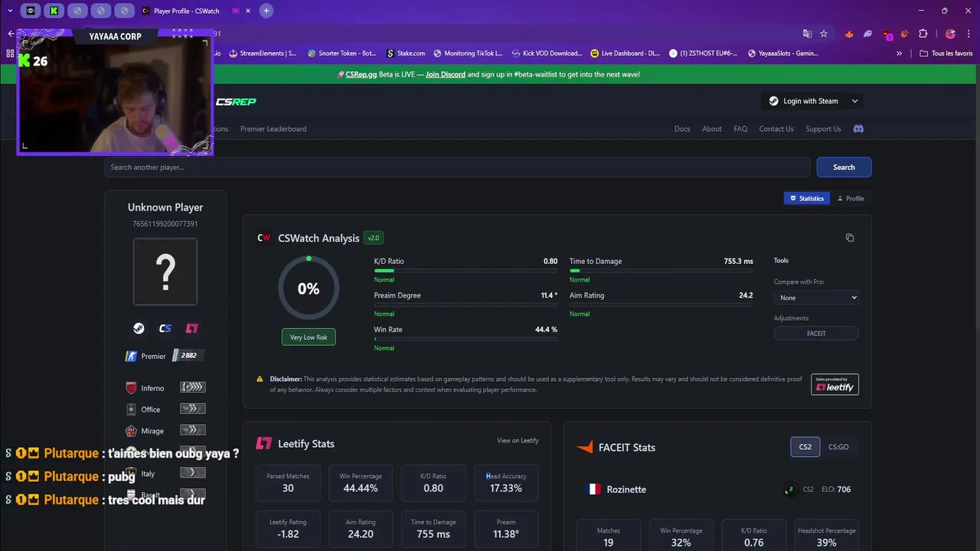Open the About nav item
This screenshot has height=551, width=980.
(x=712, y=129)
